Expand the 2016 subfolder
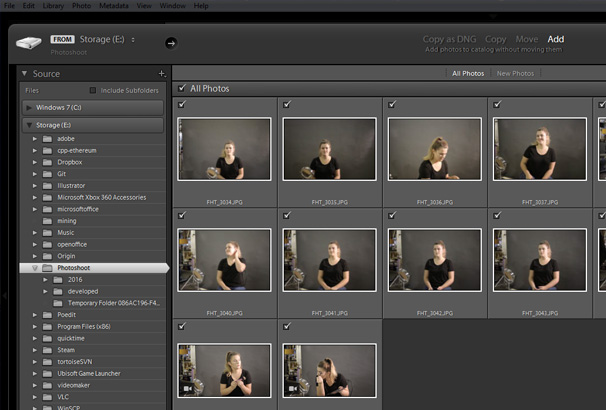The width and height of the screenshot is (606, 410). [x=44, y=280]
